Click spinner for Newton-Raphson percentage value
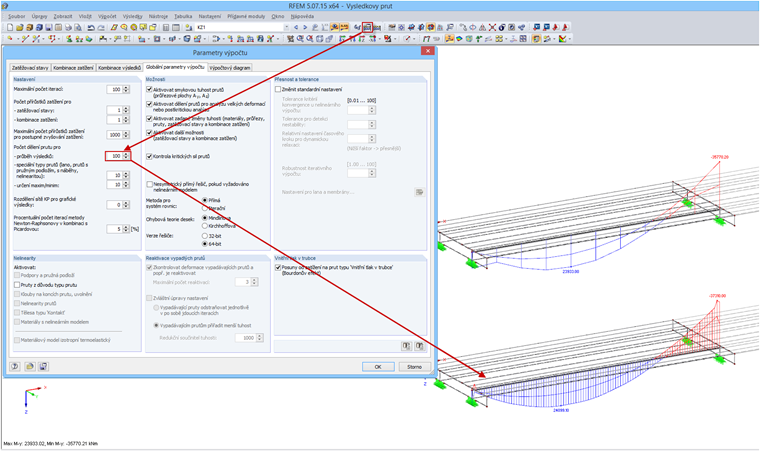Image resolution: width=760 pixels, height=451 pixels. pyautogui.click(x=126, y=228)
